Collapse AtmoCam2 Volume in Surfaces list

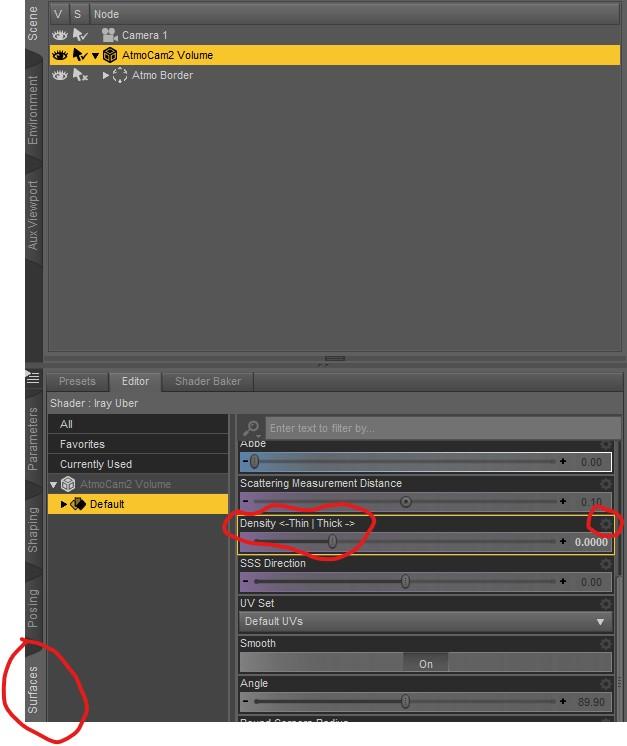(53, 485)
